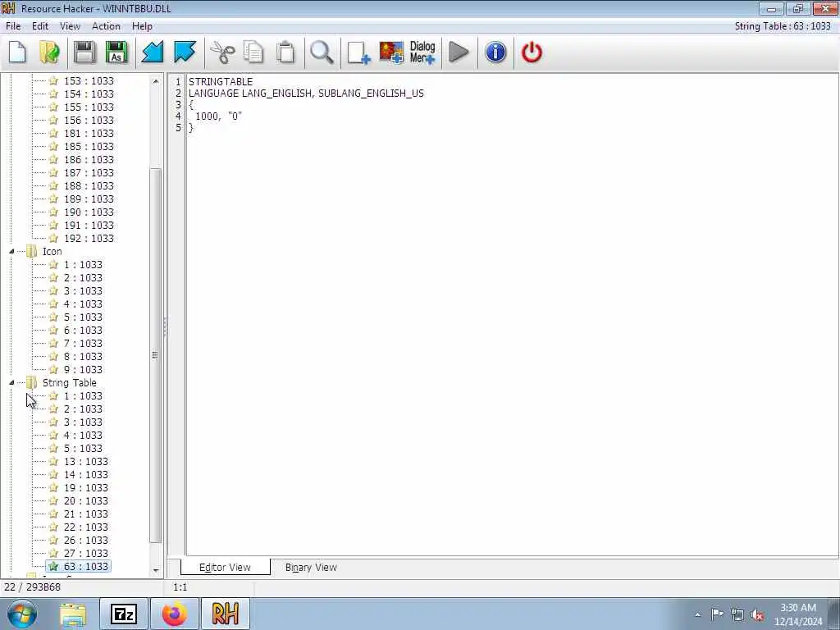
Task: Select tree item 181 : 1033
Action: [89, 134]
